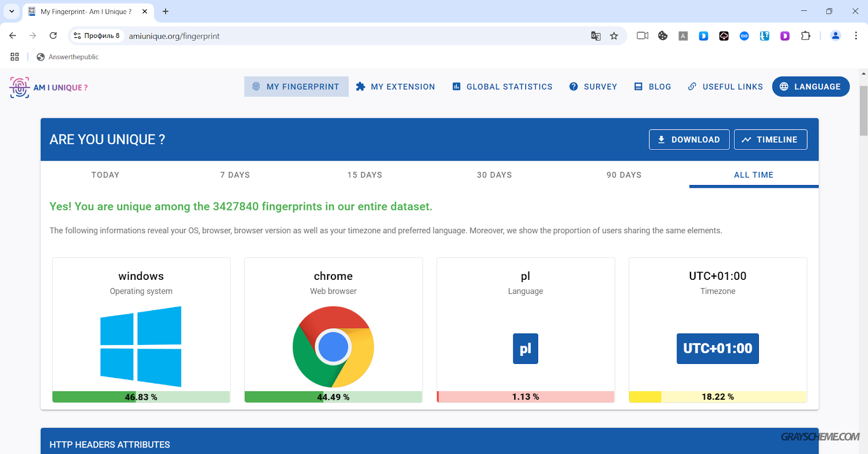
Task: Open a new browser tab
Action: (x=165, y=11)
